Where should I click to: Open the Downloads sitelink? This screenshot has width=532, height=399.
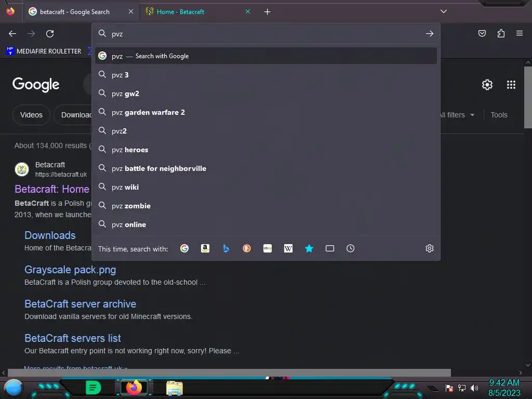50,235
